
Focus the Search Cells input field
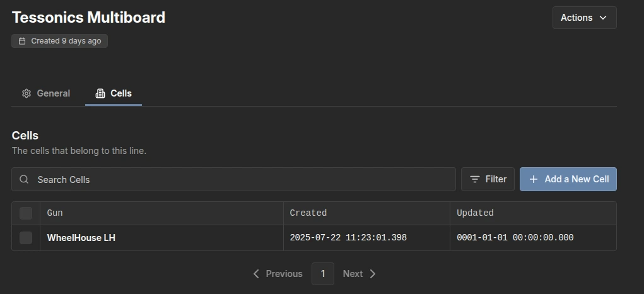(234, 179)
